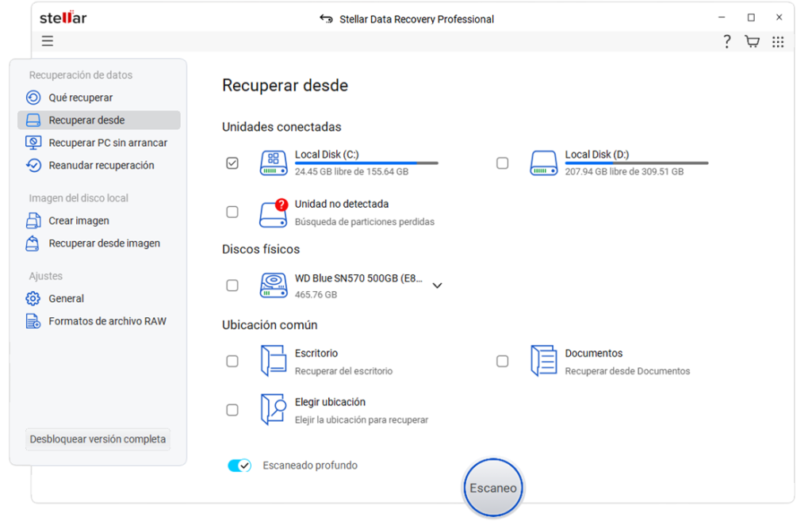Click the WD Blue SN570 500GB label
The height and width of the screenshot is (525, 812).
359,278
